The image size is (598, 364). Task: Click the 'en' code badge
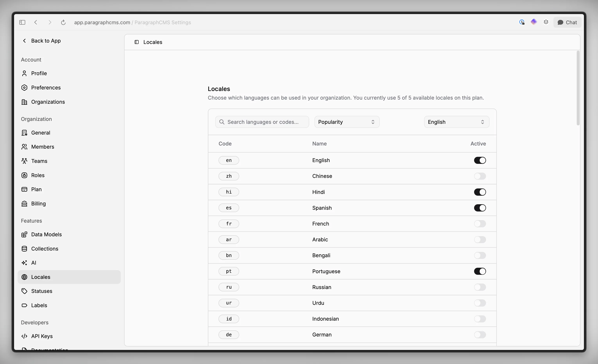[x=229, y=160]
